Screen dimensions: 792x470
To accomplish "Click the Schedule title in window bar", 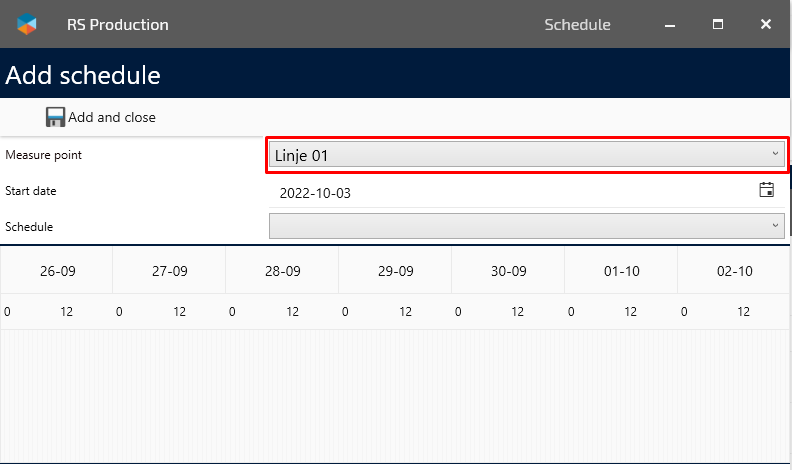I will 577,25.
